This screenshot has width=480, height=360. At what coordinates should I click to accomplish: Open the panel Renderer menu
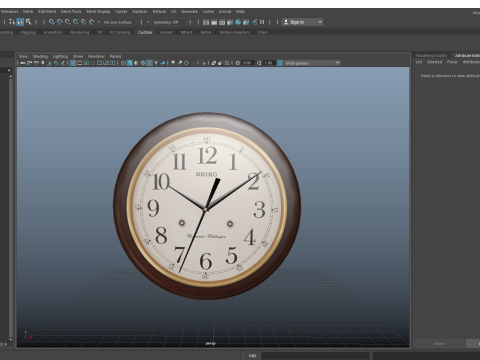96,56
